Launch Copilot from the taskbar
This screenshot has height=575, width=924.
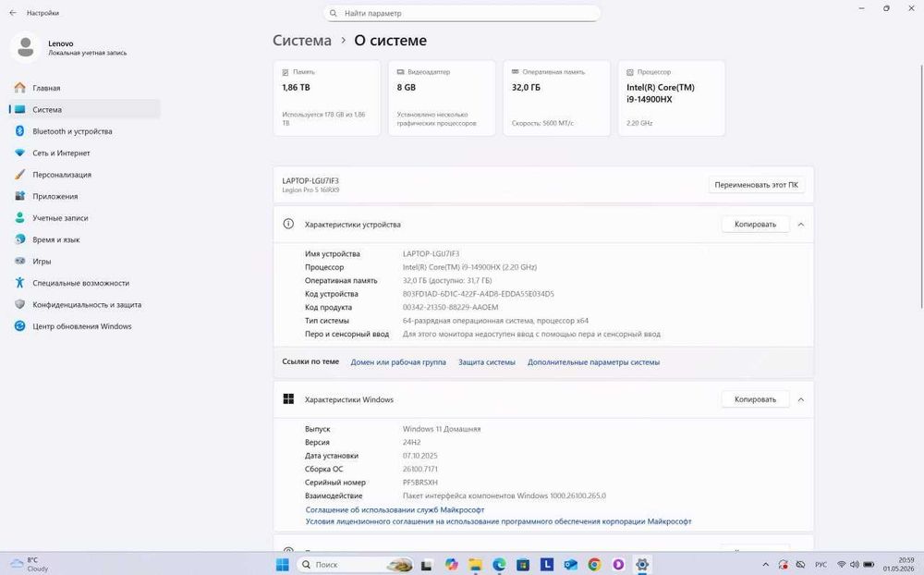pos(452,565)
